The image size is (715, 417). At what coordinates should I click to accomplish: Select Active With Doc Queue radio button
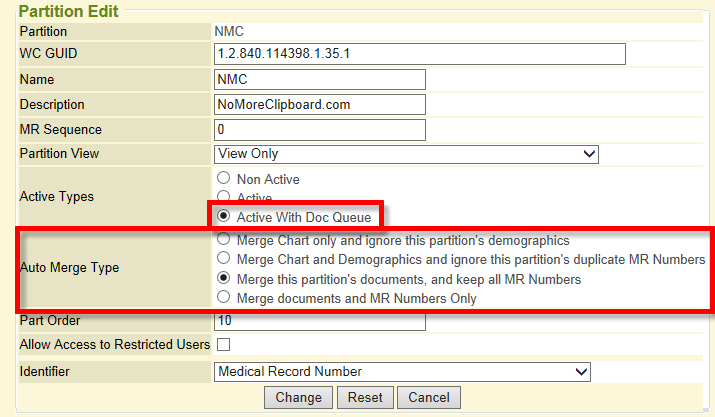(224, 216)
